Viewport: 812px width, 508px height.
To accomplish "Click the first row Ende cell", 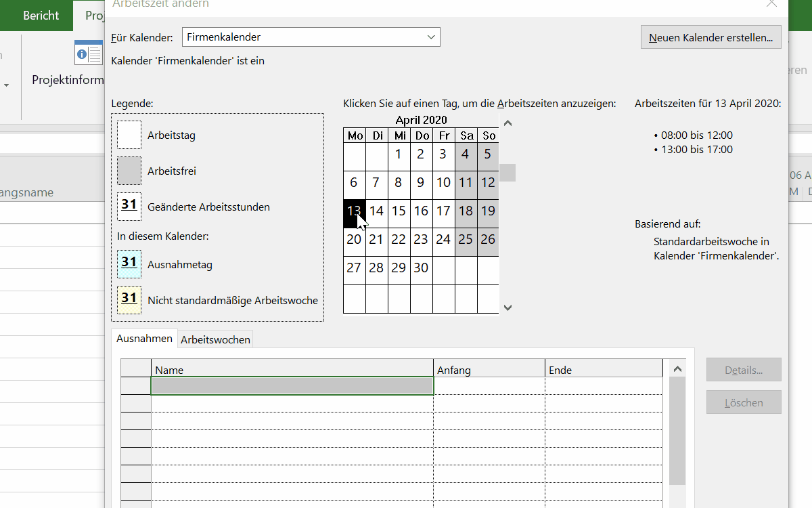I will point(603,386).
